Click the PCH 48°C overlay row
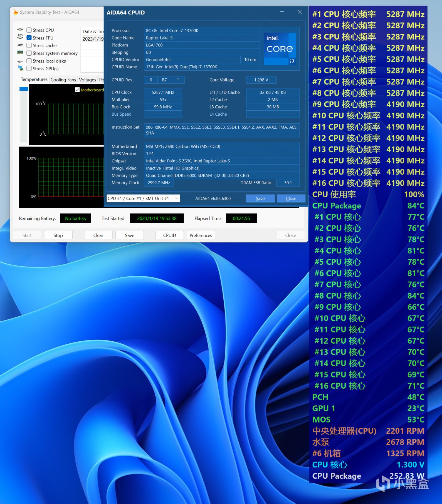 tap(368, 397)
